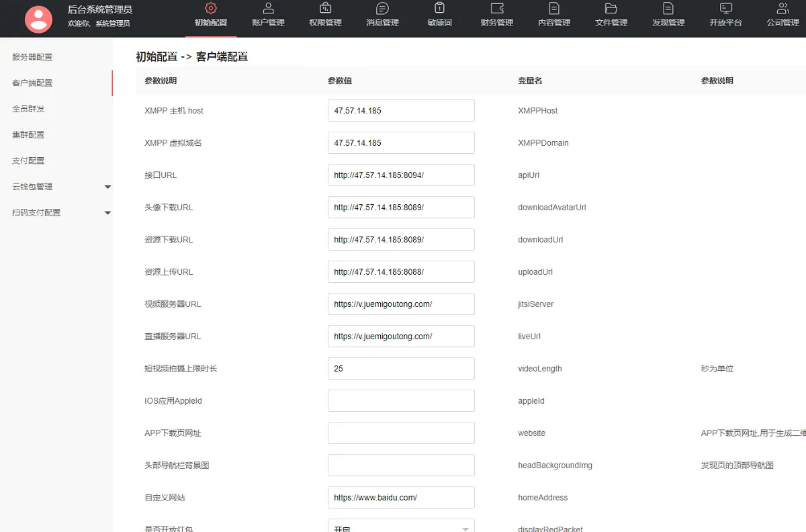Open the 敏感词 (Sensitive Words) icon
The image size is (806, 532).
point(439,15)
